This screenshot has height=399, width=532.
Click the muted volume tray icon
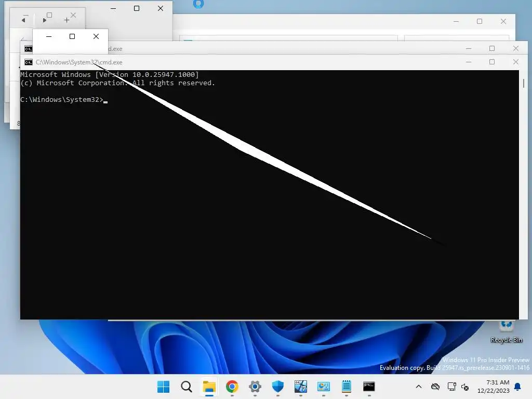(465, 387)
